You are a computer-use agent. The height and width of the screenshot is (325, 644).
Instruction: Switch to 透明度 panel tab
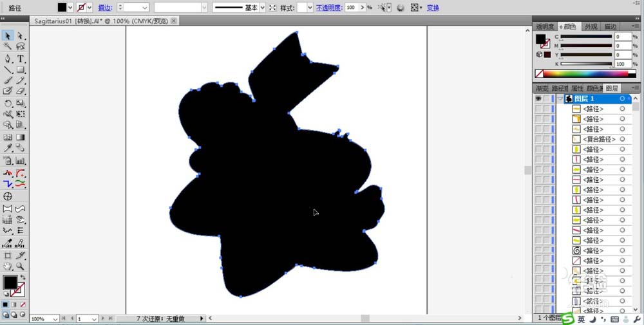pos(545,26)
